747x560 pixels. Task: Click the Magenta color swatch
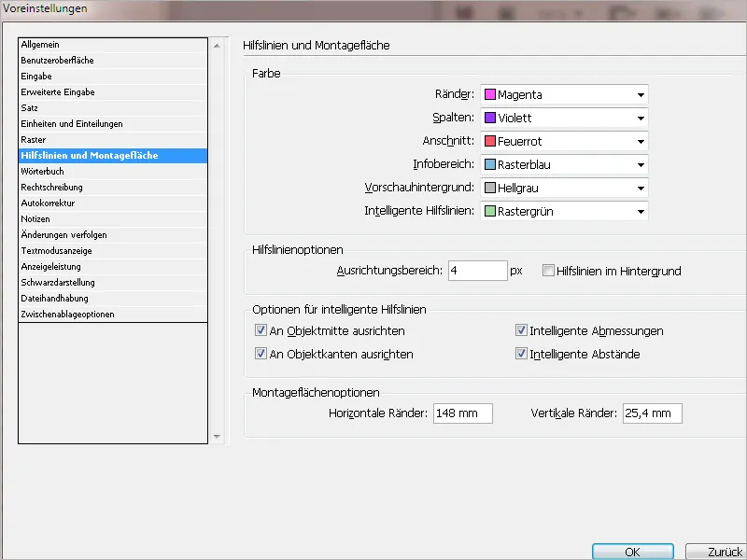click(489, 94)
